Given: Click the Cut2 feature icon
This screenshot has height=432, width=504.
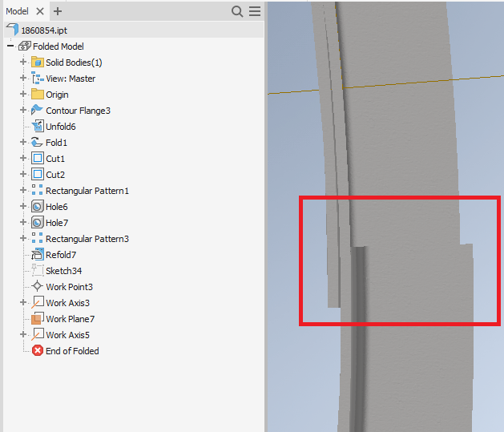Looking at the screenshot, I should tap(38, 174).
